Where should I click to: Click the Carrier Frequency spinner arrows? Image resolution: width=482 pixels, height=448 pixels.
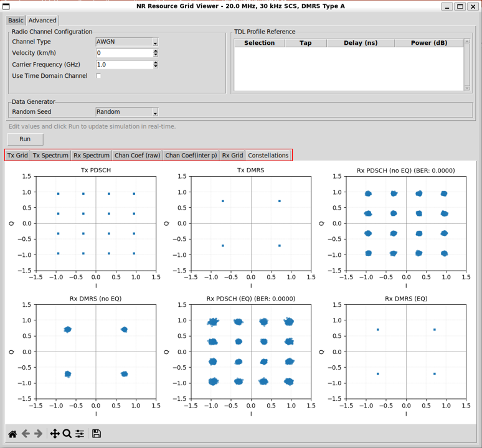155,65
